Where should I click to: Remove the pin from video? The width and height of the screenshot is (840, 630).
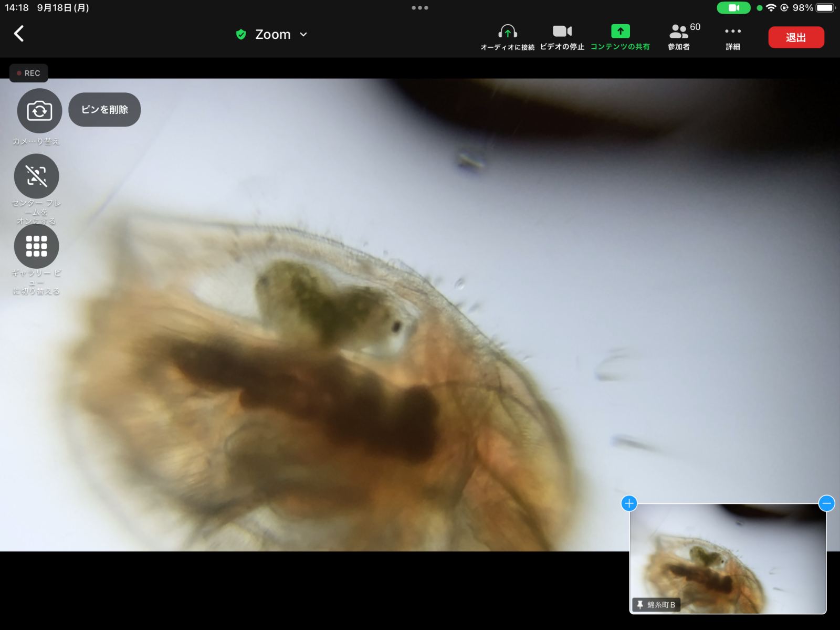tap(104, 110)
